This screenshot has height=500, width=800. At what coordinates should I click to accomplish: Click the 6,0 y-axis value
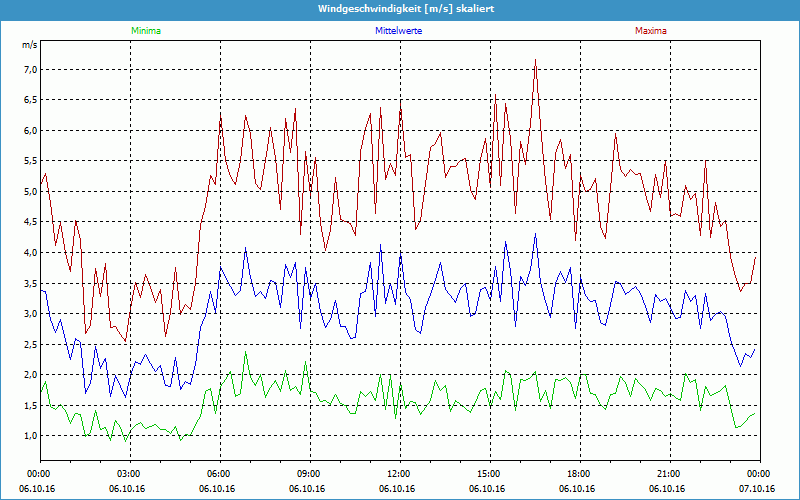click(31, 131)
